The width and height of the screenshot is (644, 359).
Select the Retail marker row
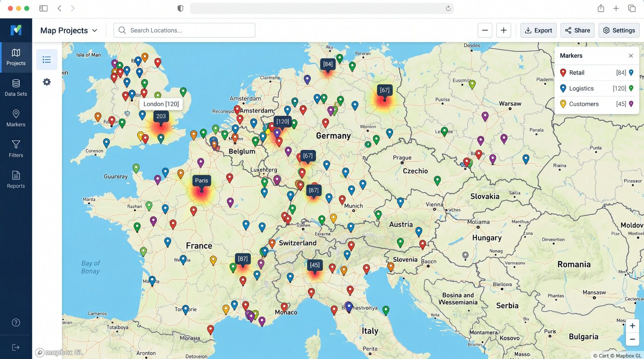coord(597,73)
